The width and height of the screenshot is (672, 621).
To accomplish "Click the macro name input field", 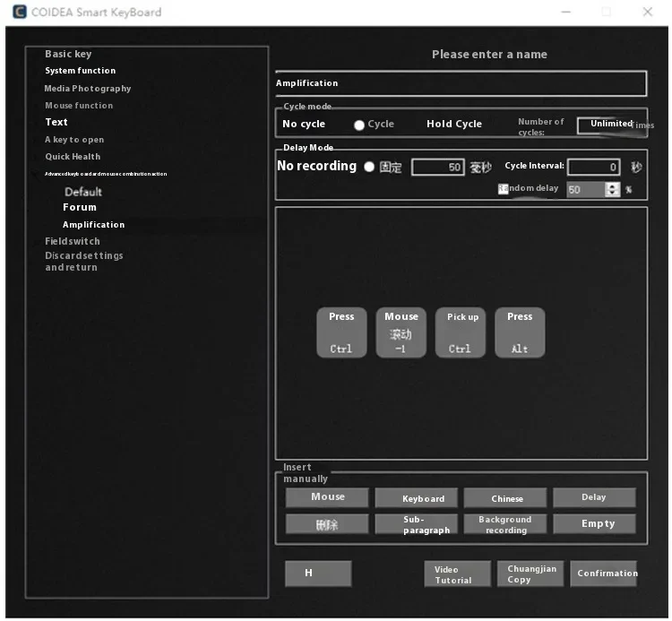I will coord(461,83).
